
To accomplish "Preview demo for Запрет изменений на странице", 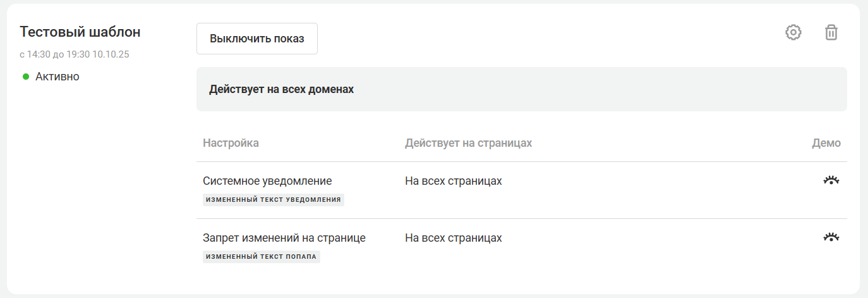I will 831,238.
